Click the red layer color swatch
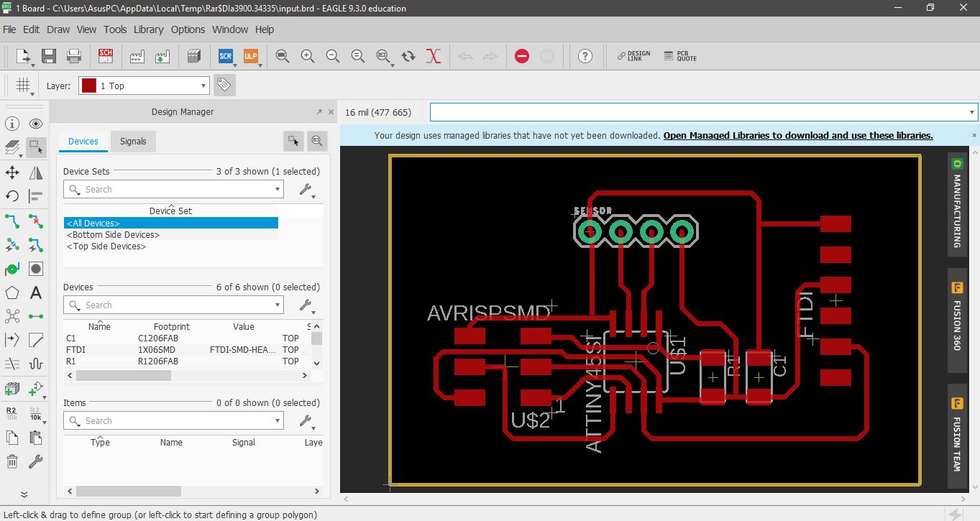 coord(89,86)
